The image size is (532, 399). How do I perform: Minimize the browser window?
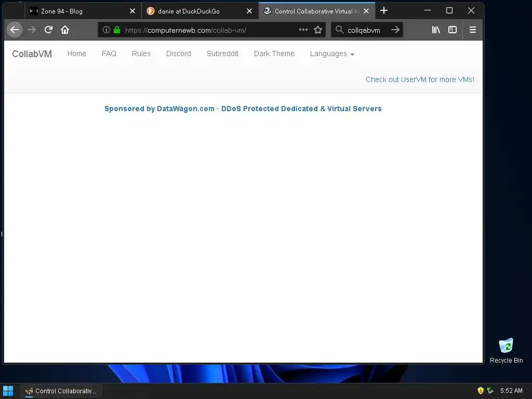pyautogui.click(x=428, y=10)
